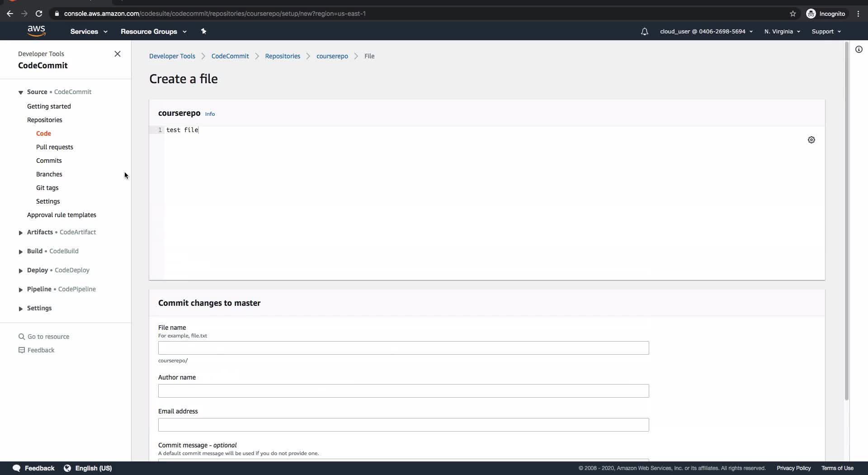The image size is (868, 475).
Task: Click Feedback link in the sidebar
Action: 41,350
